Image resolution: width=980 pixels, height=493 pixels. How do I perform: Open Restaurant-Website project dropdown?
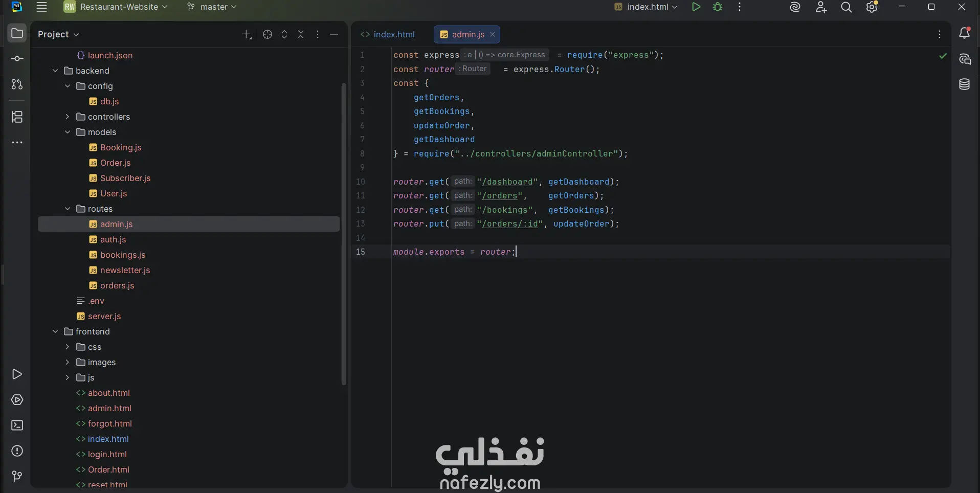(x=116, y=7)
